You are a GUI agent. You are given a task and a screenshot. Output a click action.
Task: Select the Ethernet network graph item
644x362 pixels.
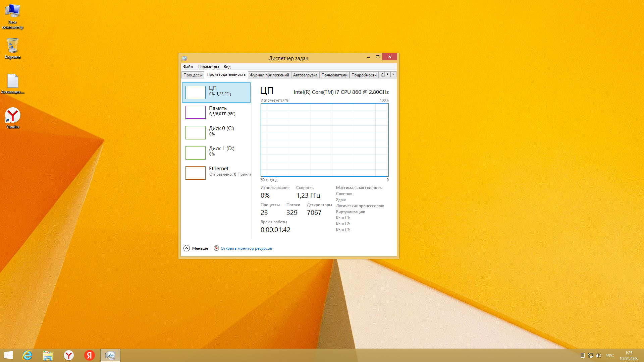pos(216,173)
